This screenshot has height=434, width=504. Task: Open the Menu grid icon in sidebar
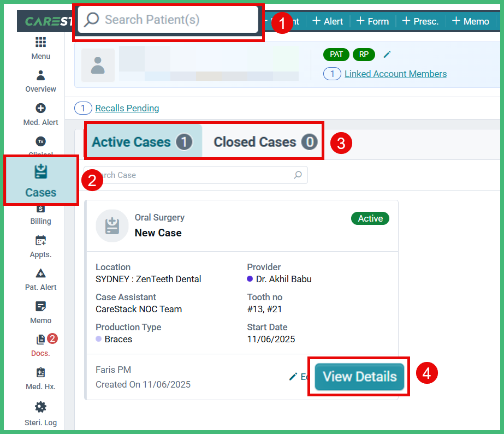[40, 42]
